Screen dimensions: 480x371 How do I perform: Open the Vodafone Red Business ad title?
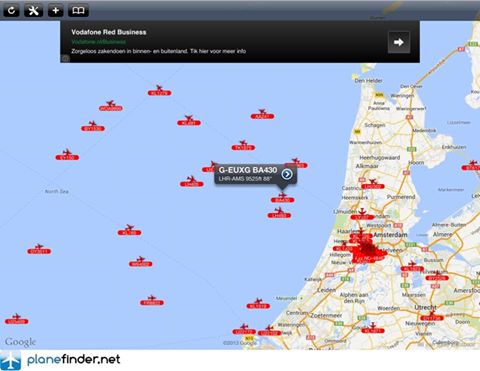coord(109,32)
